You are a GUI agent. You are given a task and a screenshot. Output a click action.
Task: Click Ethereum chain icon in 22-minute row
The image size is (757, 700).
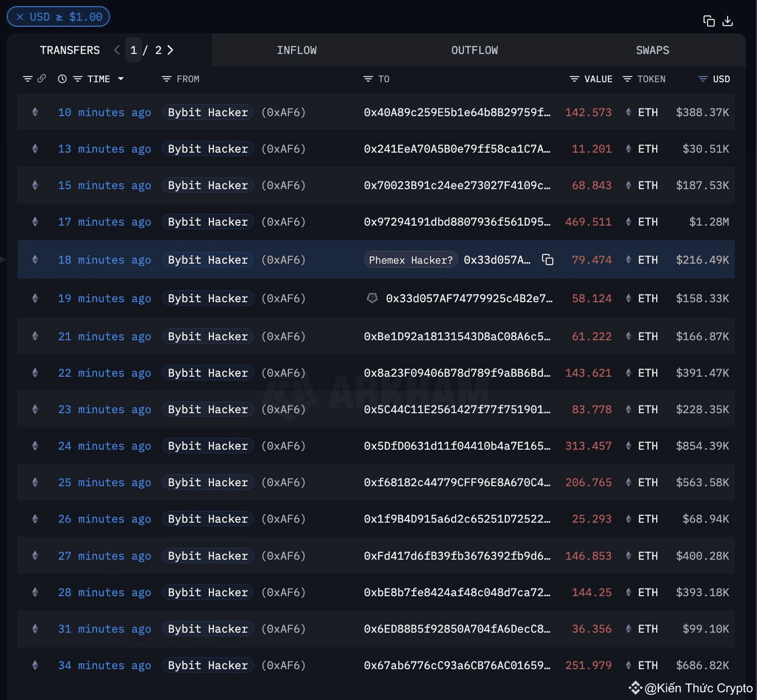pyautogui.click(x=35, y=373)
